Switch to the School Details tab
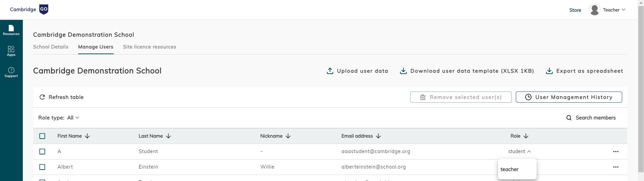 point(51,47)
